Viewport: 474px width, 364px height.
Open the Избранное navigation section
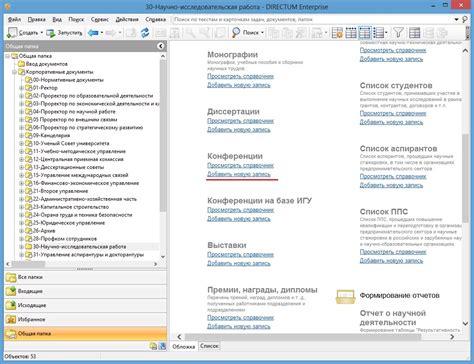85,319
